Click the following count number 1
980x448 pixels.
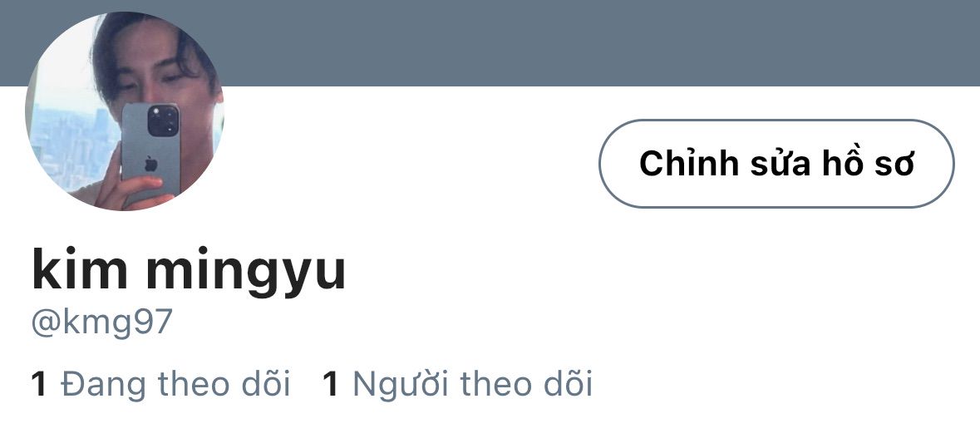click(39, 384)
